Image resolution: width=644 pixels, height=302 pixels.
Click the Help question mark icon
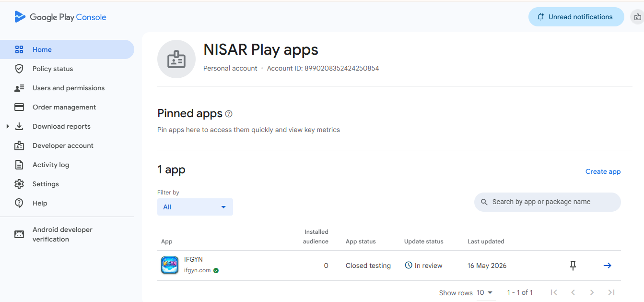pos(19,203)
